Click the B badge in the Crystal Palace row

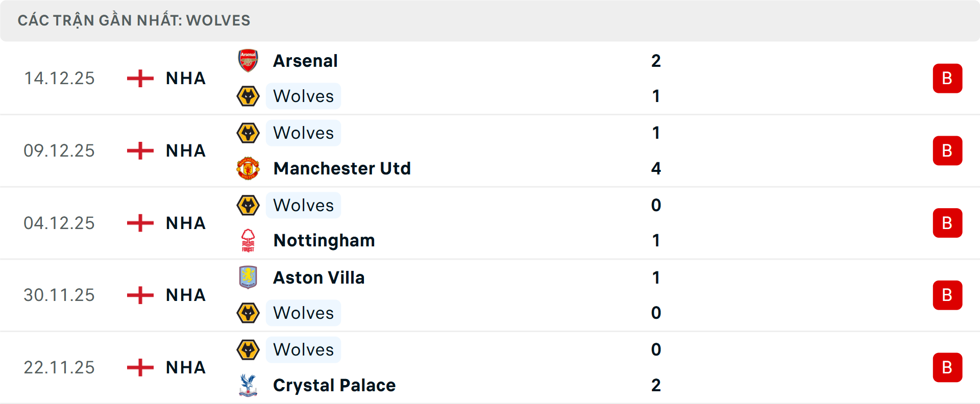click(948, 367)
